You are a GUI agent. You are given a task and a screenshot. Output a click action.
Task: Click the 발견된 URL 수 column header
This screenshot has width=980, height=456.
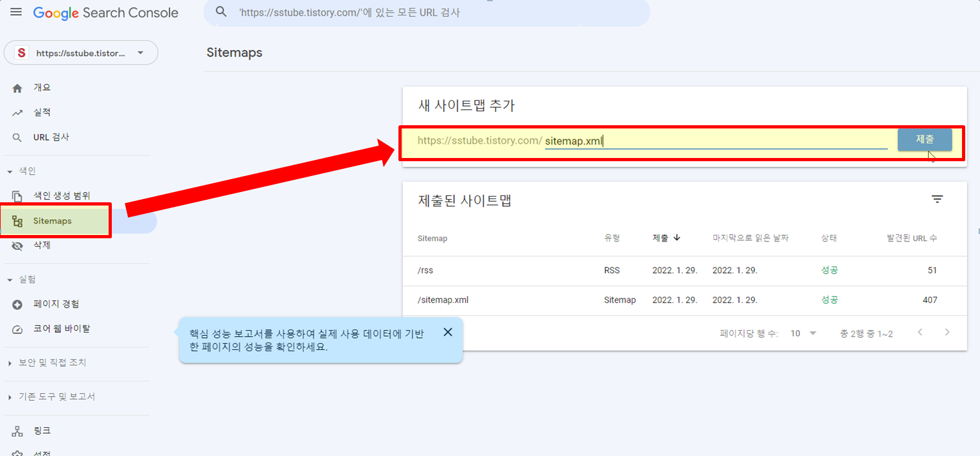pos(912,238)
